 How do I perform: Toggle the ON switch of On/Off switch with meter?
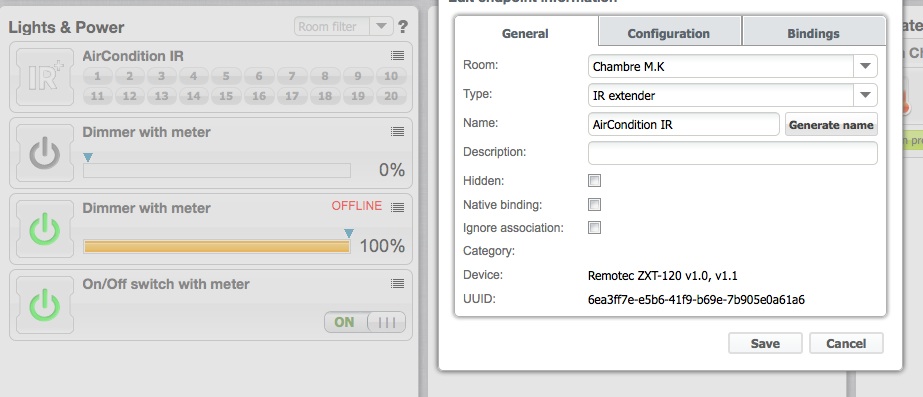point(365,322)
